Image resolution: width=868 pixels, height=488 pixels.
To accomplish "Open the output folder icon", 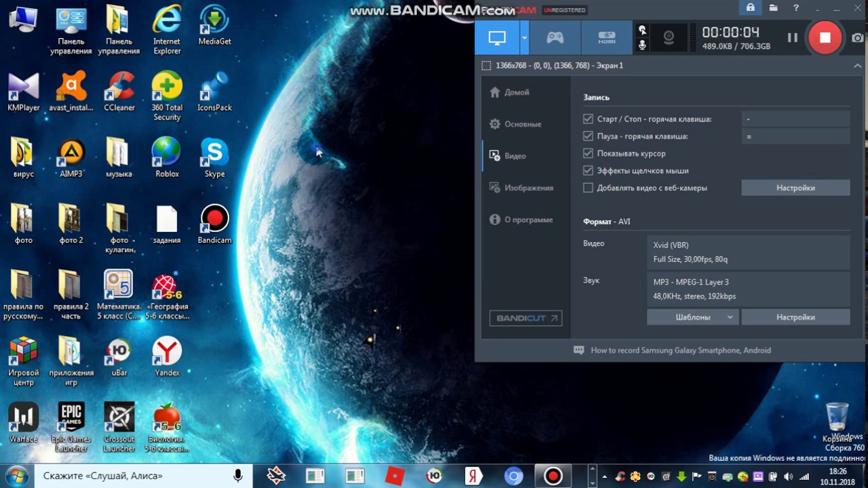I will (x=774, y=7).
